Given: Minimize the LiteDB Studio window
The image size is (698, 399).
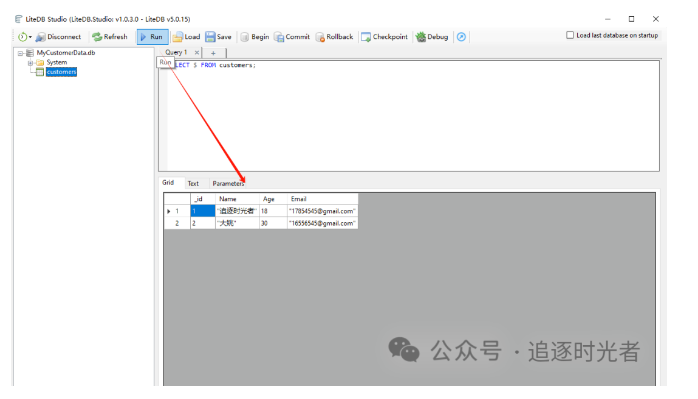Looking at the screenshot, I should 608,19.
